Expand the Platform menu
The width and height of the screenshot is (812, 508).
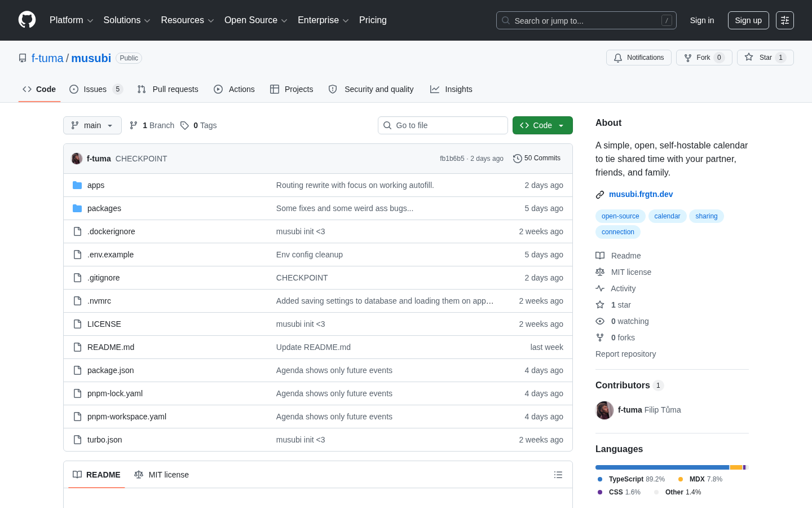72,20
